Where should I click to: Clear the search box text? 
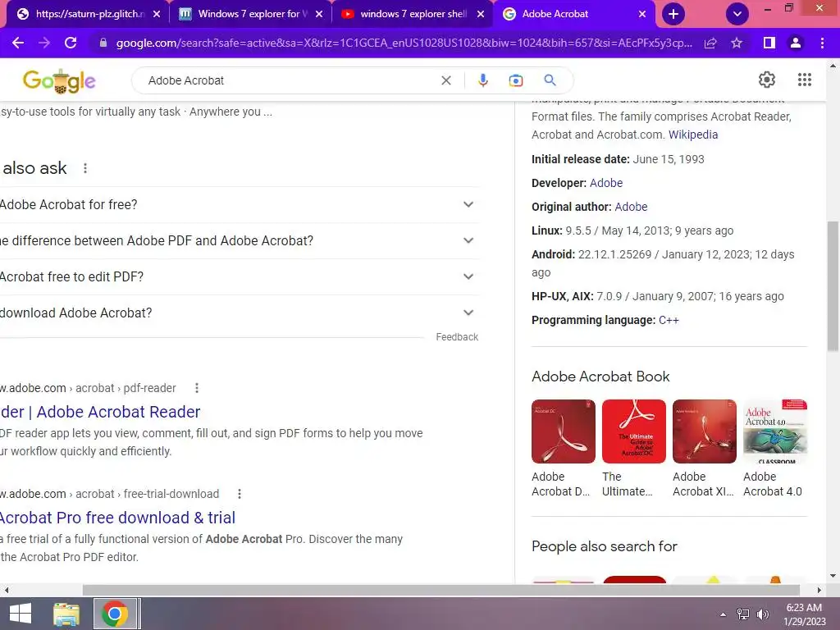coord(445,80)
